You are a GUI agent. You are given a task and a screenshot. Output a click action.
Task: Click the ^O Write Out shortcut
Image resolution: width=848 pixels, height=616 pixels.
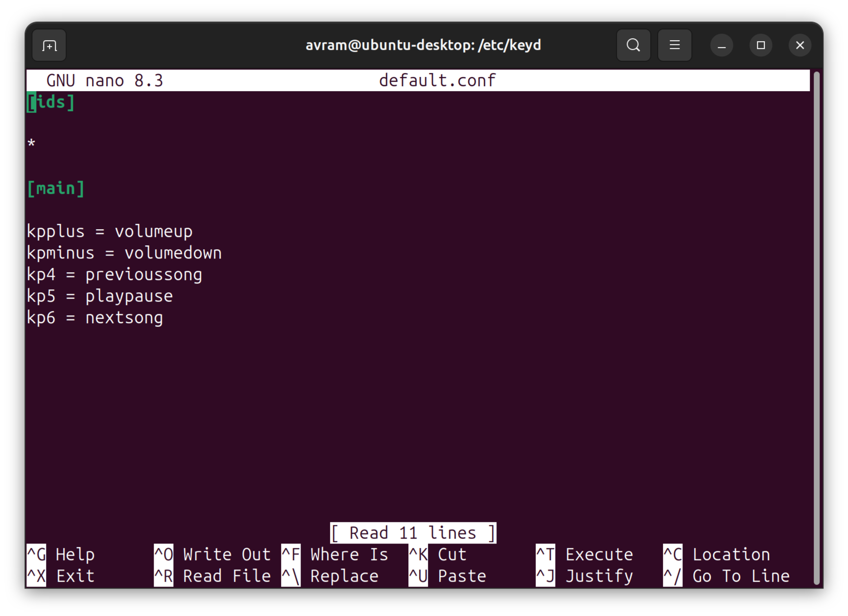pos(212,554)
